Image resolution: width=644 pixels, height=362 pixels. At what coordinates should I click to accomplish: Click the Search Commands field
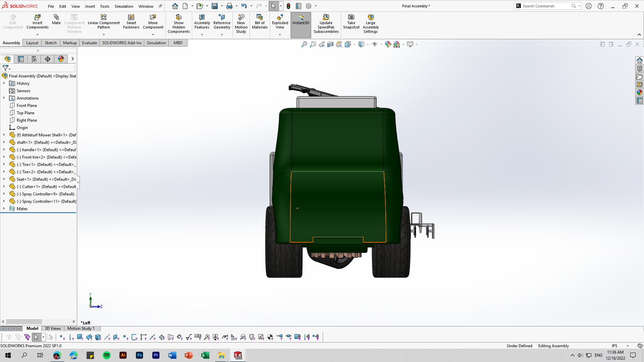(543, 6)
